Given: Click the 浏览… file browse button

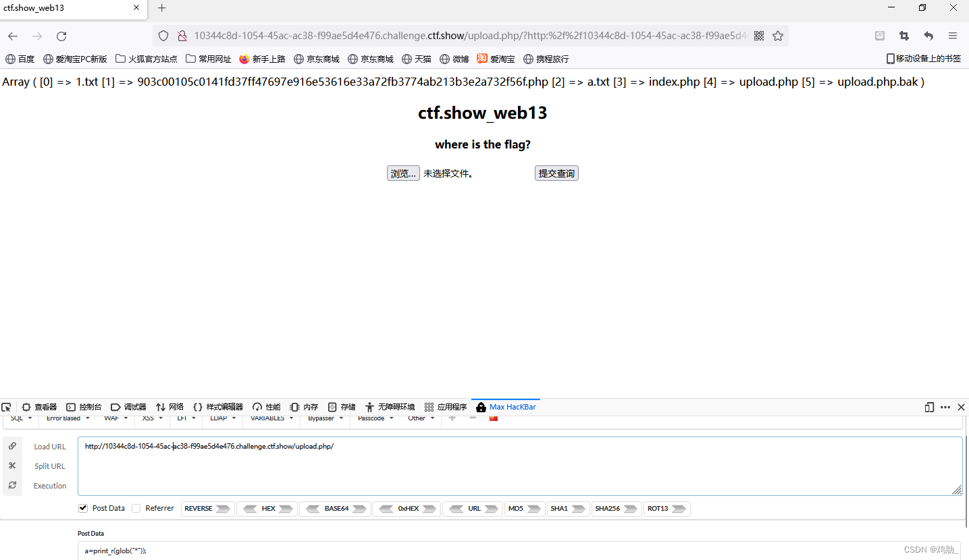Looking at the screenshot, I should [402, 173].
